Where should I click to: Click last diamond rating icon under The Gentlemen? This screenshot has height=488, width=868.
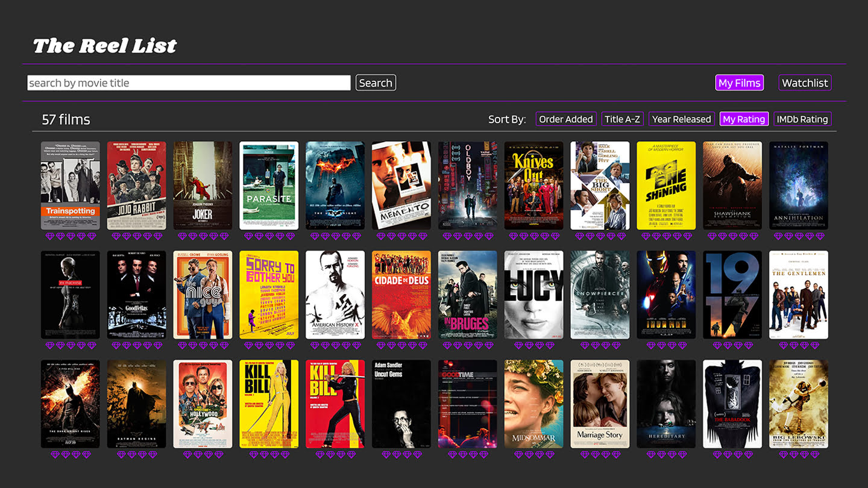pyautogui.click(x=814, y=345)
